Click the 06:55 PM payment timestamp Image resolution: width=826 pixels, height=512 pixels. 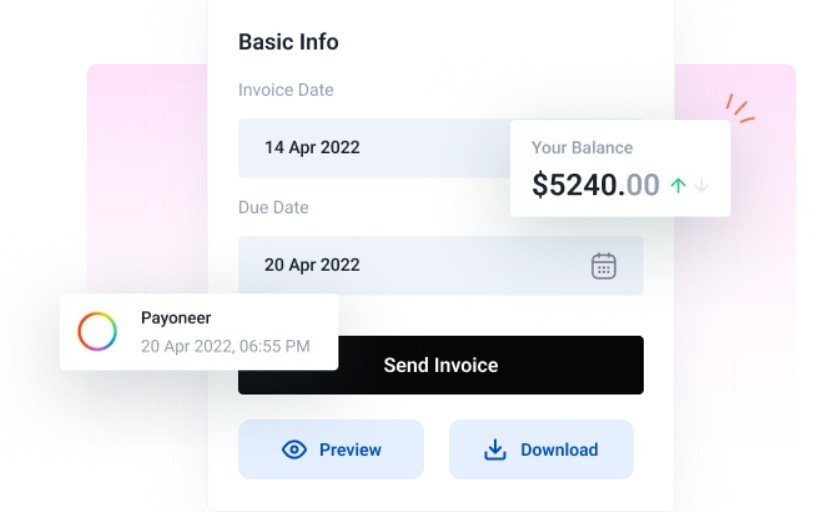pyautogui.click(x=225, y=347)
